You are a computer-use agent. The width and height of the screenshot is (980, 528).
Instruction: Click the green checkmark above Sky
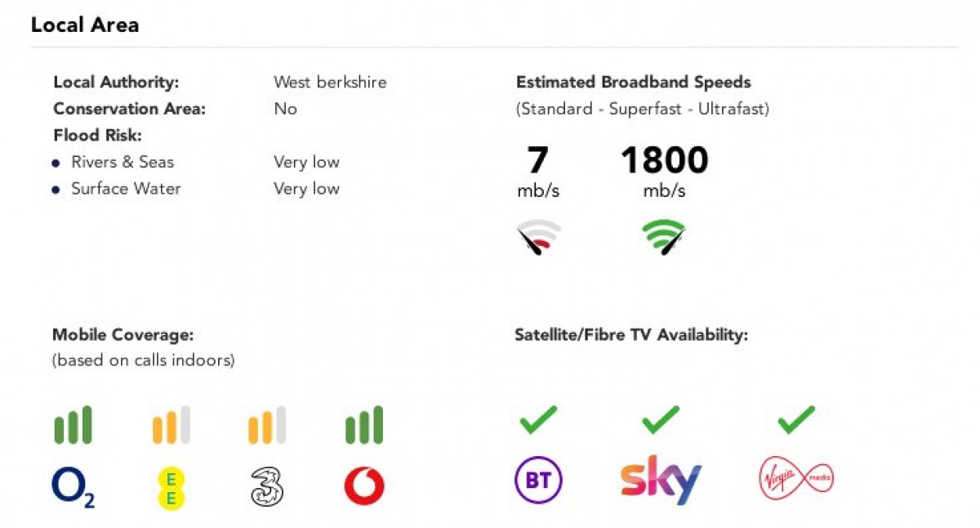click(661, 419)
